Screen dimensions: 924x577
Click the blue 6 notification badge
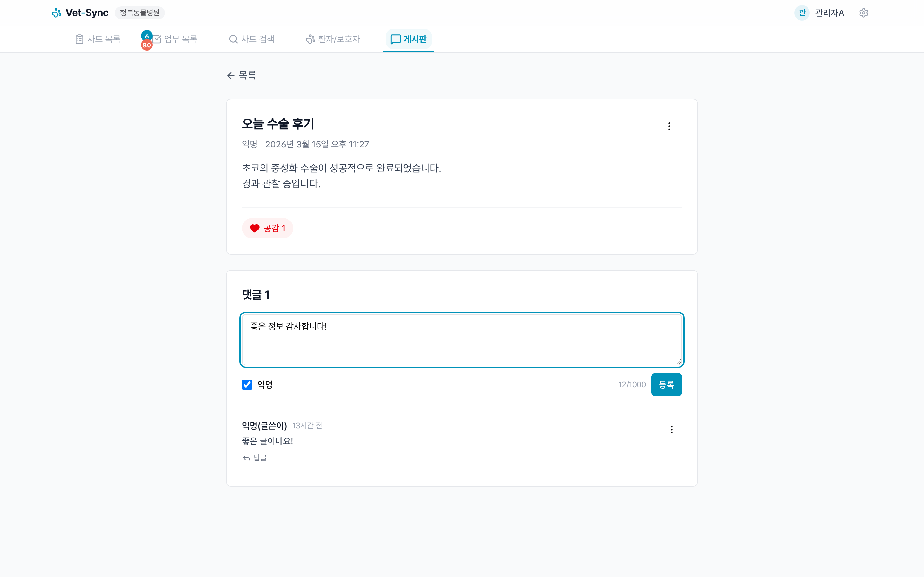pyautogui.click(x=147, y=36)
